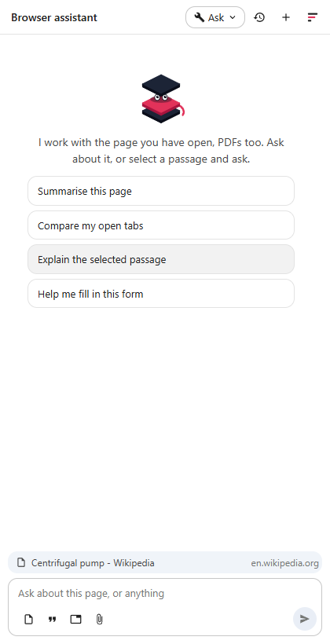Expand the Ask mode dropdown
This screenshot has height=644, width=330.
215,17
